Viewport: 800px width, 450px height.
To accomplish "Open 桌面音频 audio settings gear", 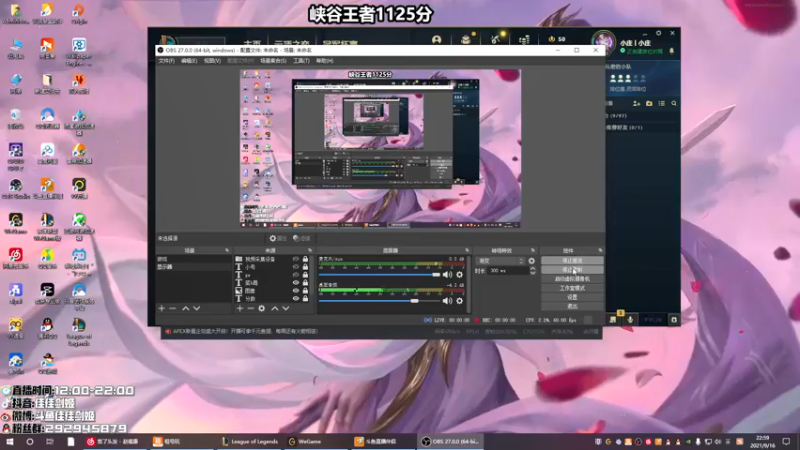I will point(460,301).
